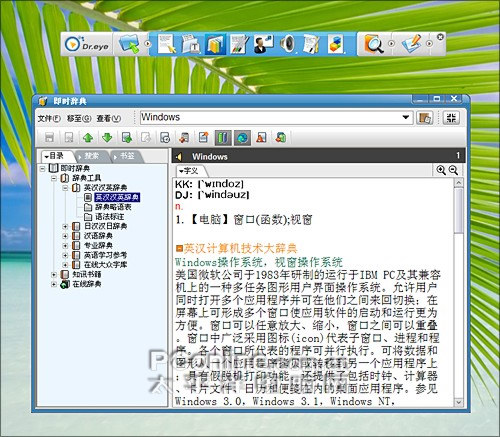Expand arrow next to magnifier book icon
Screen dimensions: 500x437
click(391, 44)
